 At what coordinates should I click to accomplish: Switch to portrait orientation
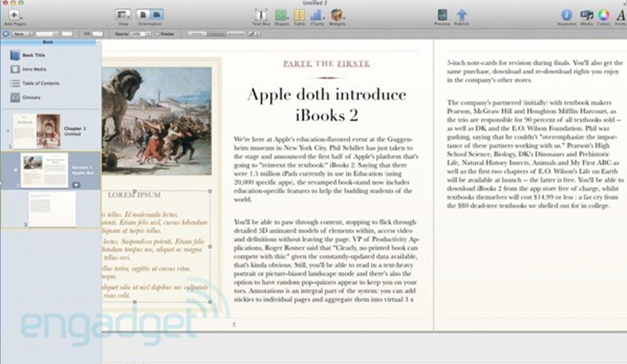pyautogui.click(x=143, y=15)
